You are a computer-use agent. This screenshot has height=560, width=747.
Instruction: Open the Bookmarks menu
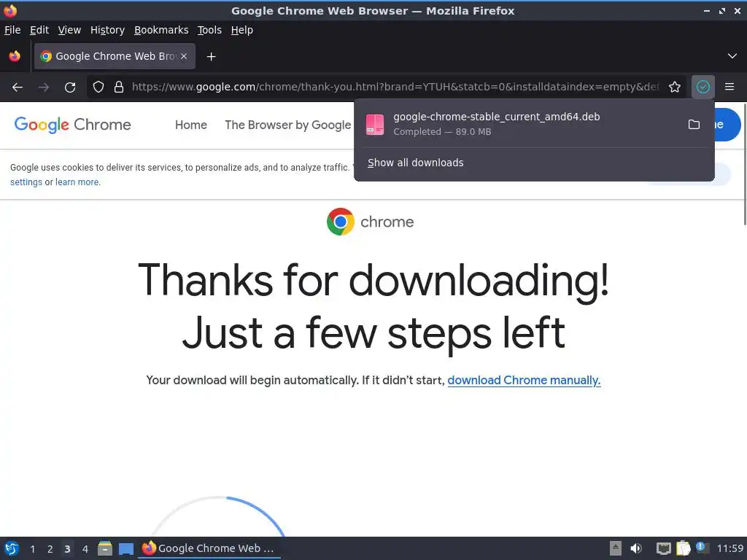pyautogui.click(x=161, y=30)
